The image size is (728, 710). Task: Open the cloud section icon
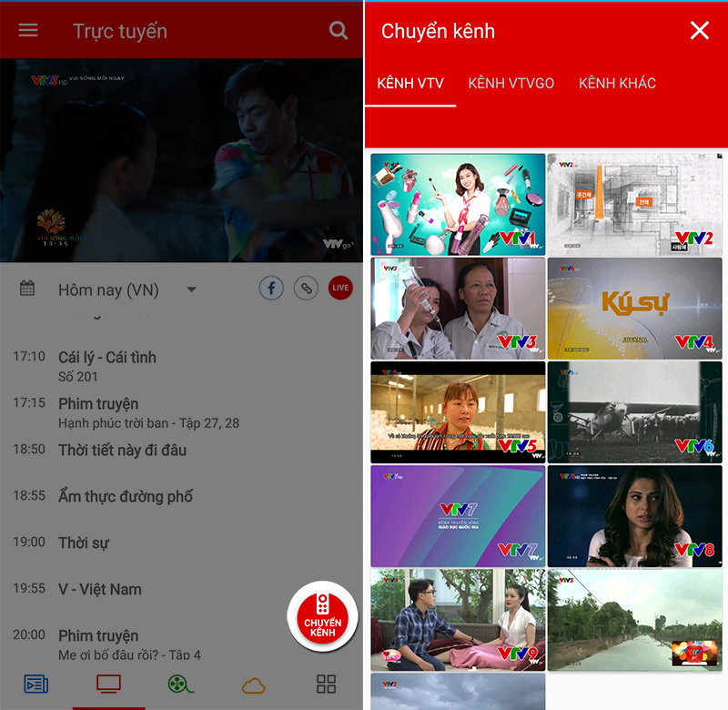pyautogui.click(x=253, y=684)
